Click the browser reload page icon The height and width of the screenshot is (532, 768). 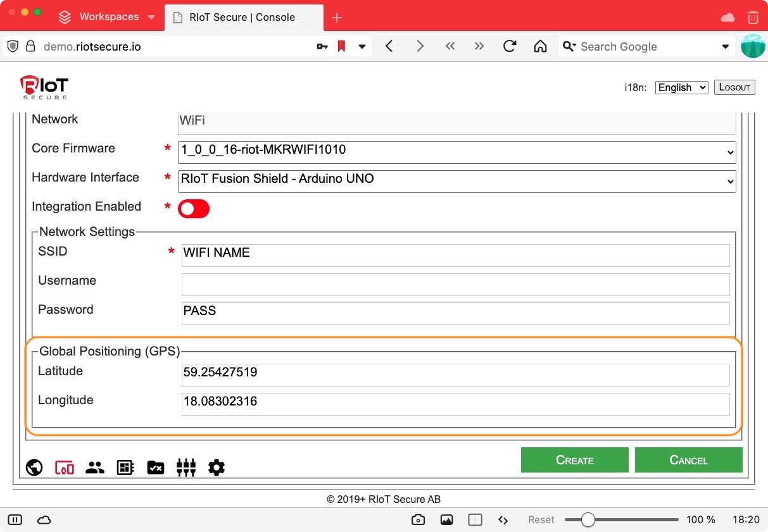tap(510, 46)
